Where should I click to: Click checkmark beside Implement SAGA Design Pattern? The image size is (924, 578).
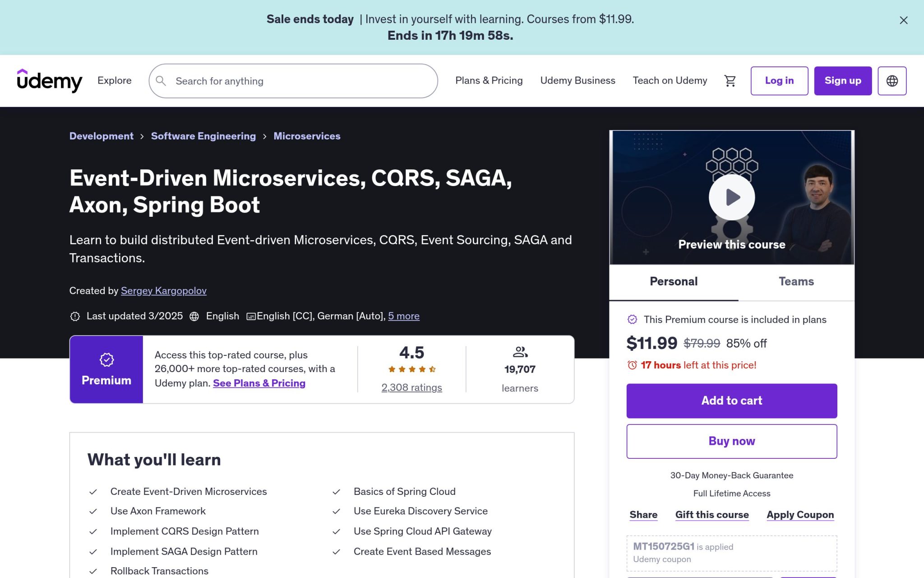coord(93,552)
